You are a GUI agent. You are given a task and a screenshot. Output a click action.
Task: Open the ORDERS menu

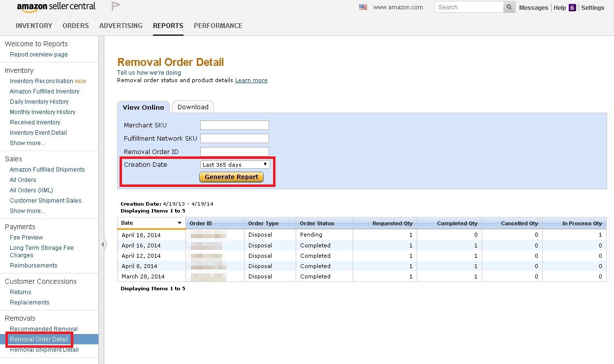pyautogui.click(x=76, y=26)
